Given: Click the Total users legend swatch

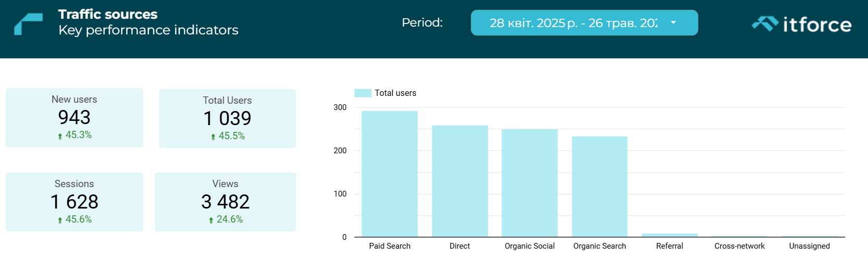Looking at the screenshot, I should 363,93.
